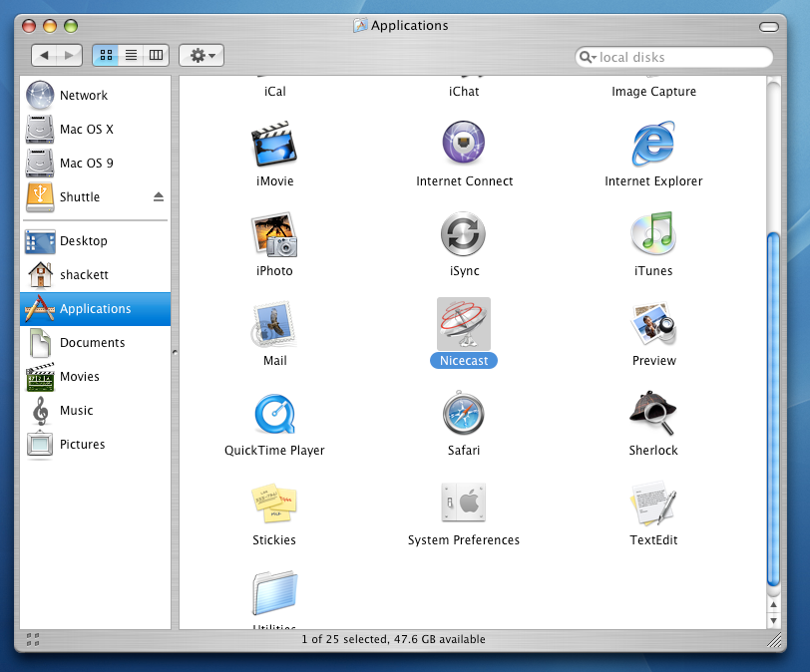The image size is (810, 672).
Task: Click the Applications window title
Action: [x=409, y=26]
